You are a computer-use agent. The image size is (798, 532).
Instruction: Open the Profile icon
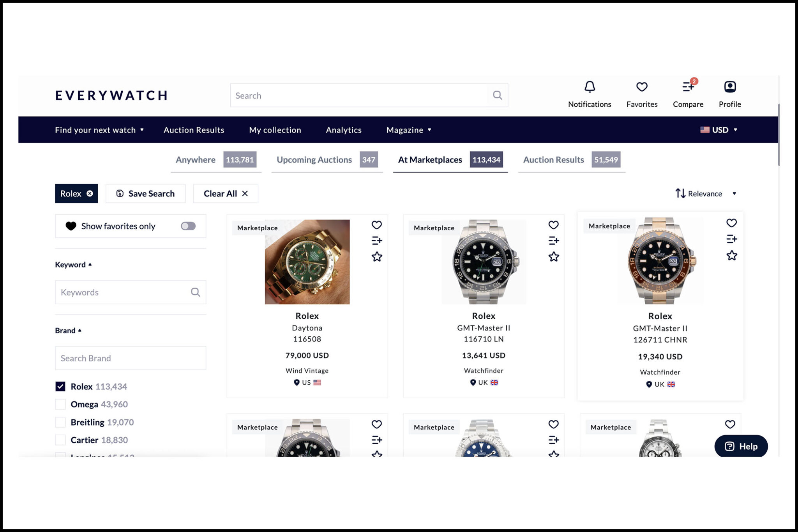(729, 87)
